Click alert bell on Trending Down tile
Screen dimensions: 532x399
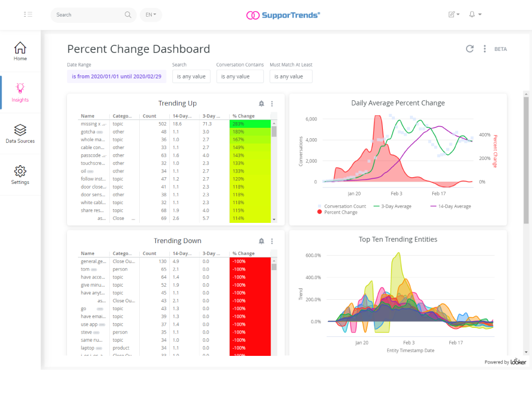261,241
